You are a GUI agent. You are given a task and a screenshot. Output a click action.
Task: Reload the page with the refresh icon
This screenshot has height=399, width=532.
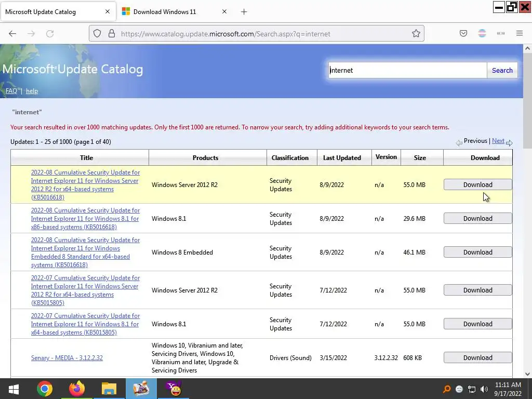point(50,34)
